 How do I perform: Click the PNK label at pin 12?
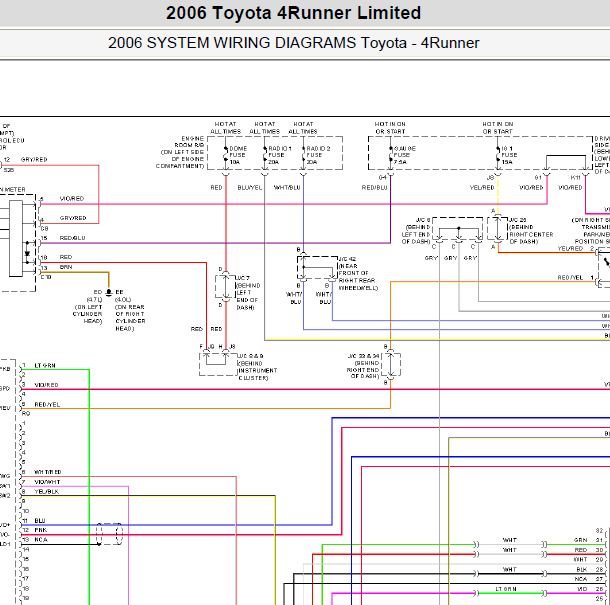coord(40,530)
